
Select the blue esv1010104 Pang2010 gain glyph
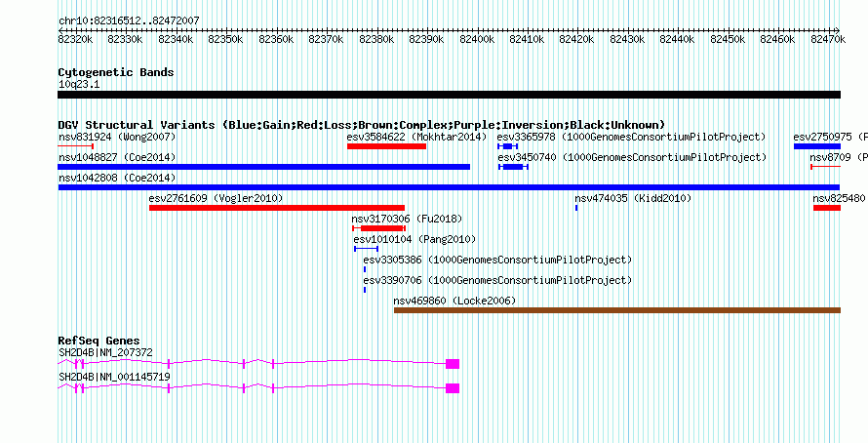(x=366, y=249)
